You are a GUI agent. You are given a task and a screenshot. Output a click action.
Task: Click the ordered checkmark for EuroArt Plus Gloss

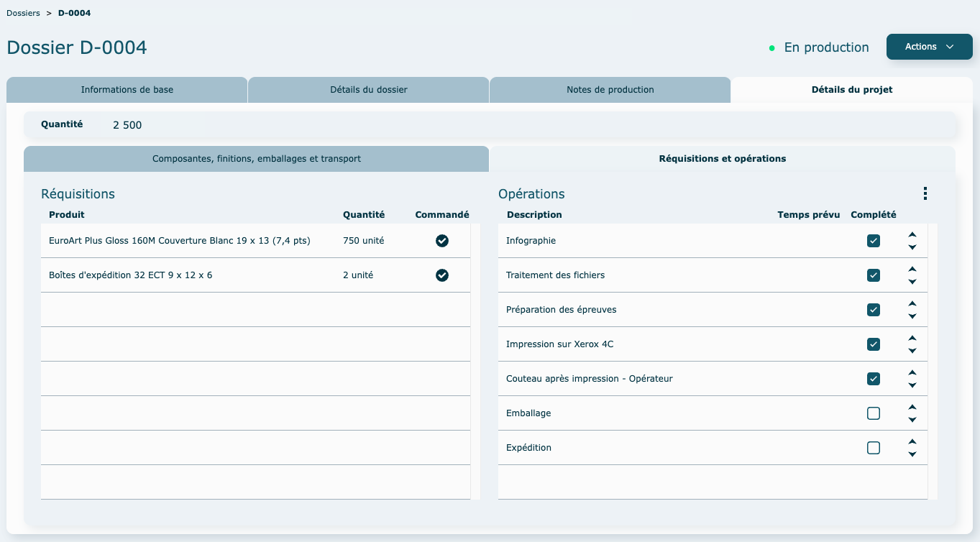pos(442,241)
